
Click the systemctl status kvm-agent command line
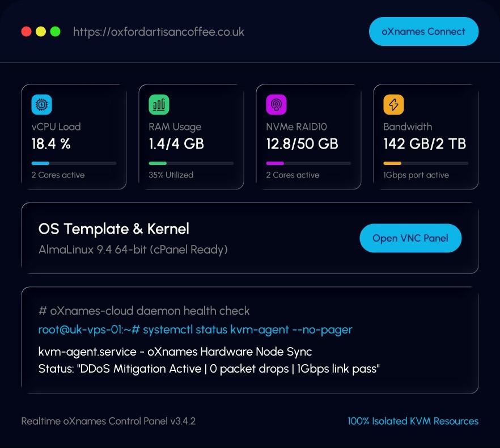pos(195,329)
